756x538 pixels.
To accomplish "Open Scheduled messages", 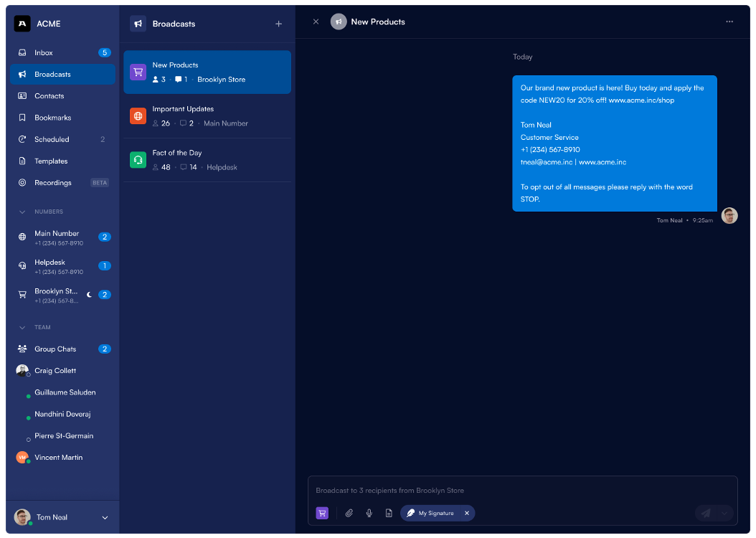I will [x=62, y=139].
